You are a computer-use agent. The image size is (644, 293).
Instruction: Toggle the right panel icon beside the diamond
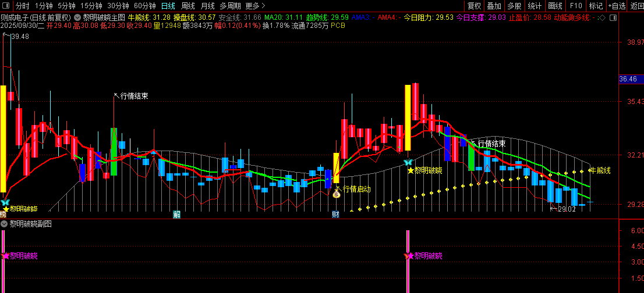613,17
